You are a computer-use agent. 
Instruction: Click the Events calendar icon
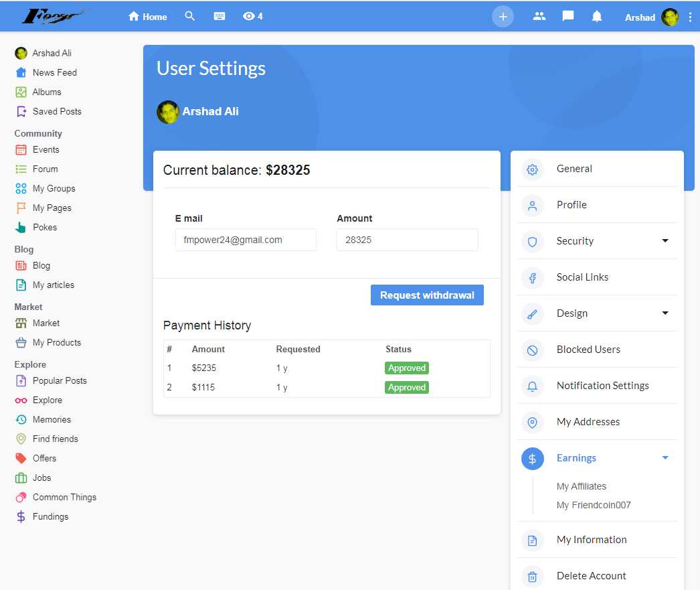point(21,149)
